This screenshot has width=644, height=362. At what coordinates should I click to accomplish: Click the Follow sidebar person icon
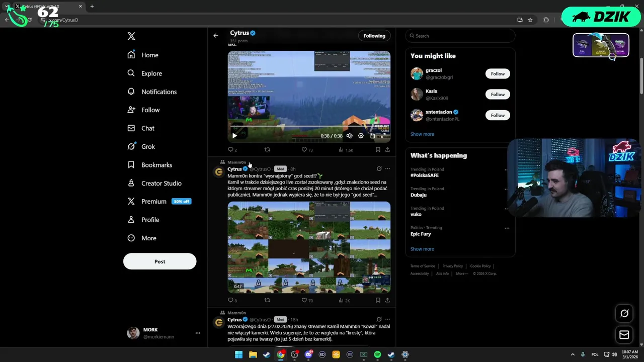click(x=131, y=110)
